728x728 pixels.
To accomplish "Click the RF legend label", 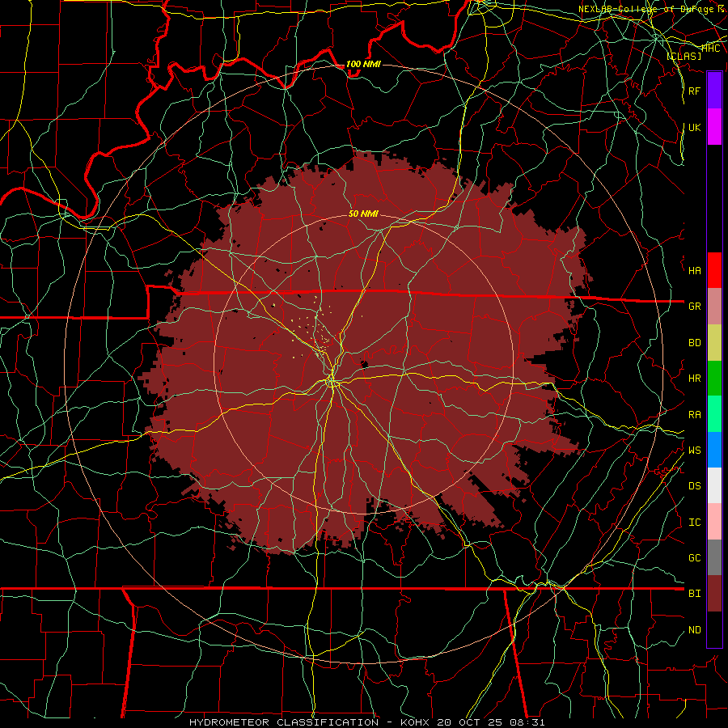I will pos(695,91).
